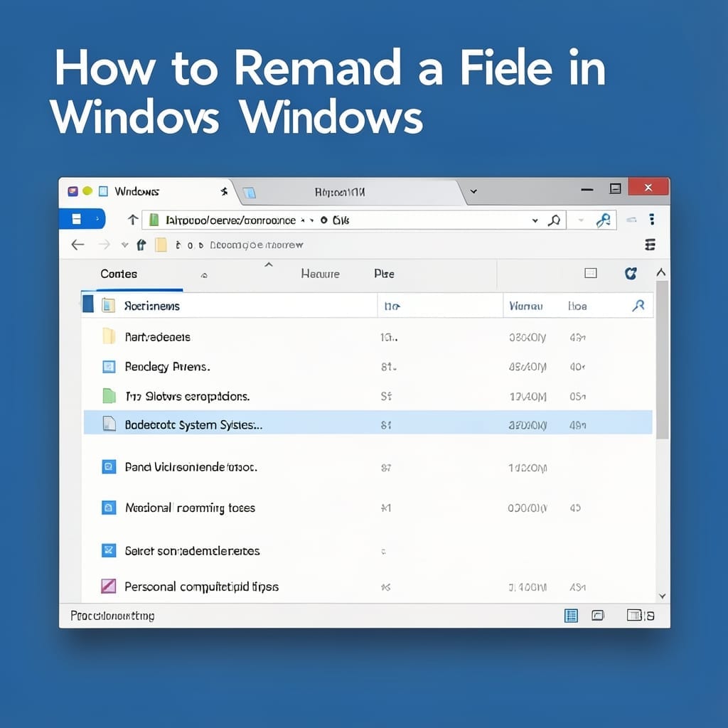Select the Siotwrs eeroptdons row
The height and width of the screenshot is (728, 728).
click(x=368, y=396)
